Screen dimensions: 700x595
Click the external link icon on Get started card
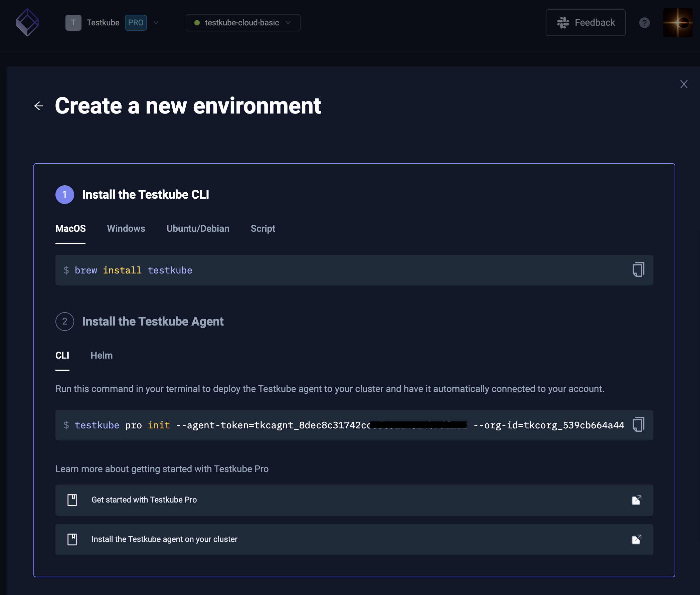click(636, 500)
